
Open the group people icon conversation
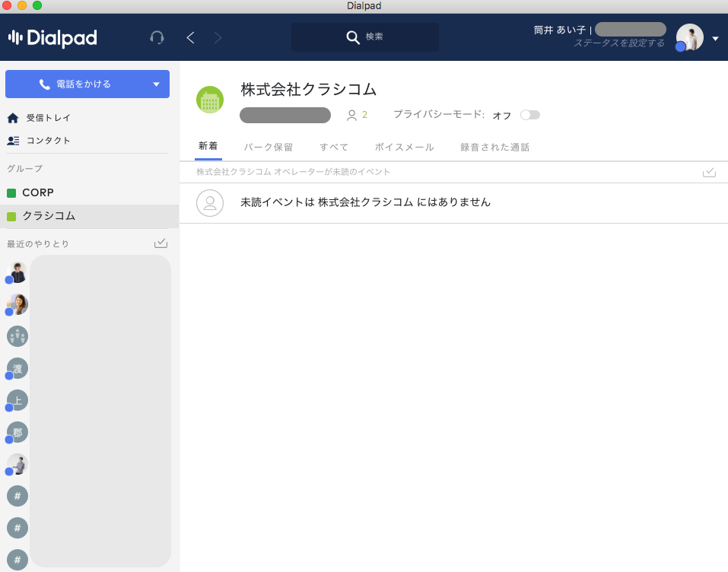[x=17, y=336]
